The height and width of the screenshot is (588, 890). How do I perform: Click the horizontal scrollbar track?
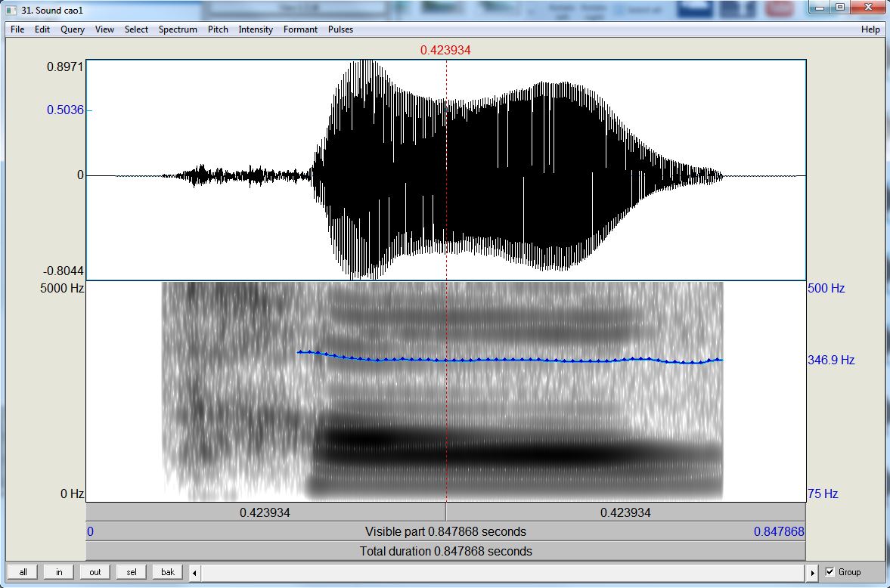click(504, 573)
